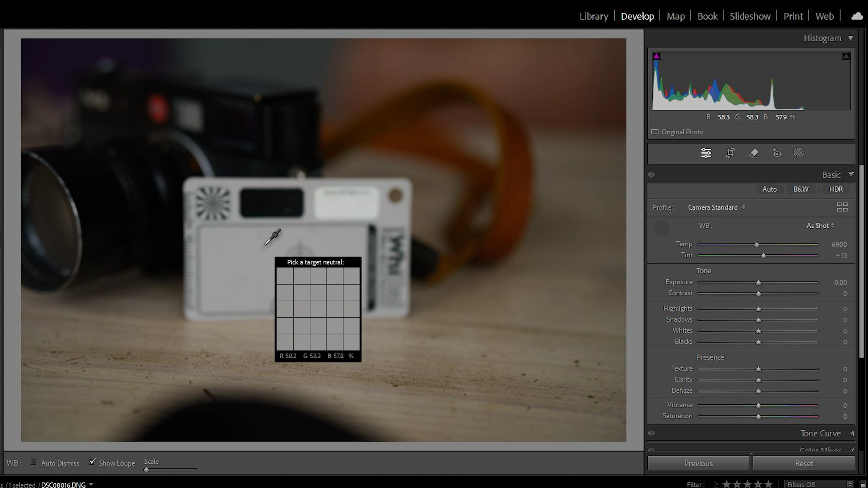Switch to the Web module

point(825,16)
